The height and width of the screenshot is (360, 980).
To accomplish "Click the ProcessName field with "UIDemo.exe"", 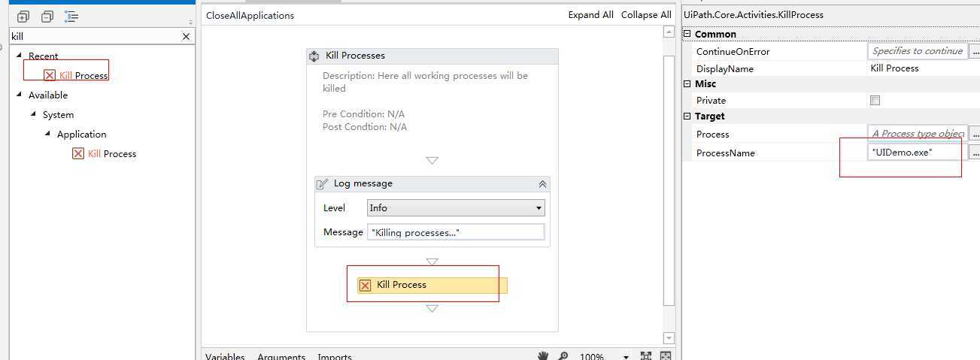I will [918, 153].
